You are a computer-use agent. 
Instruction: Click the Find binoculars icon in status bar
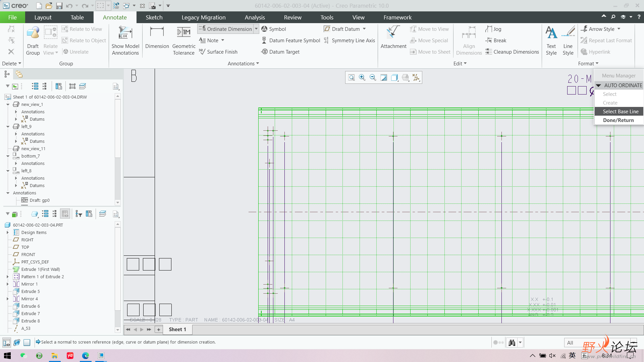(512, 343)
